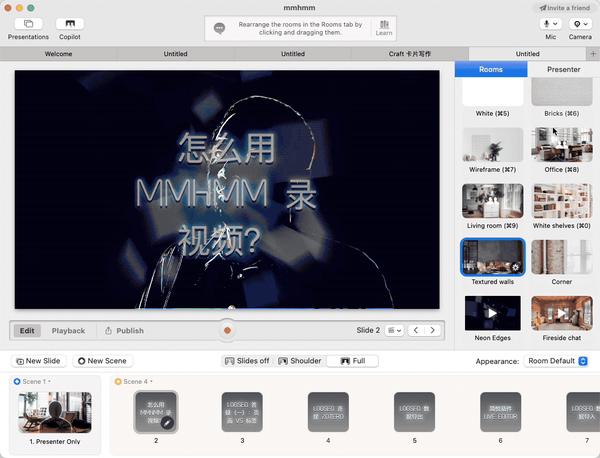Open the slide view options dropdown
Image resolution: width=600 pixels, height=458 pixels.
coord(394,330)
